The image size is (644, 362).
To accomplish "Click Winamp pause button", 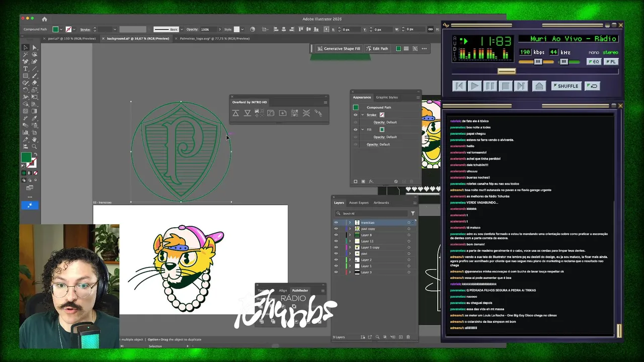I will click(x=490, y=86).
